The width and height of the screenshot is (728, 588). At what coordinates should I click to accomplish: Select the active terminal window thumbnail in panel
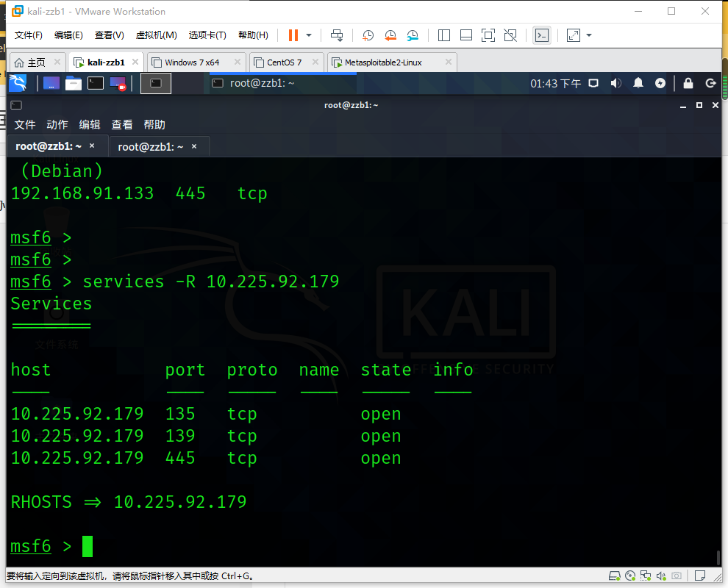tap(156, 83)
